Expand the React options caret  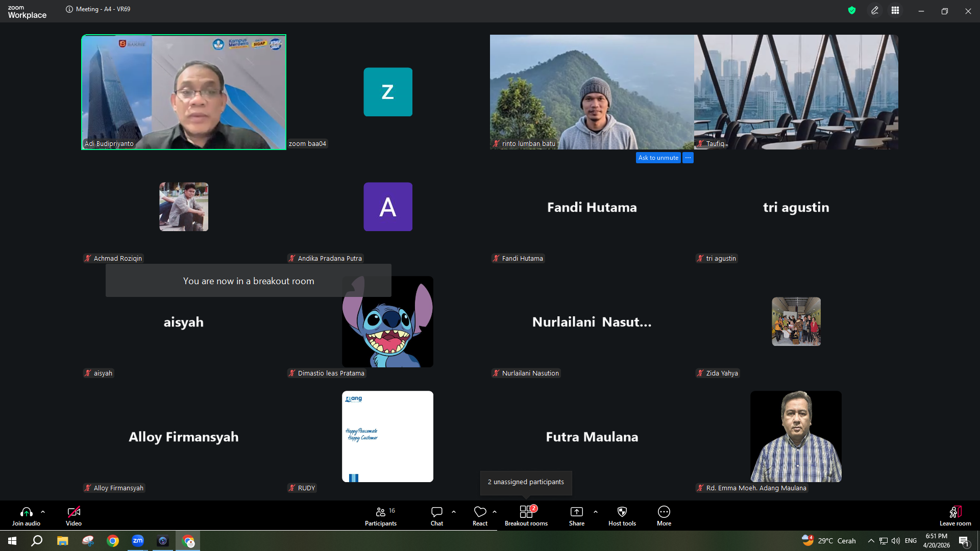[495, 512]
